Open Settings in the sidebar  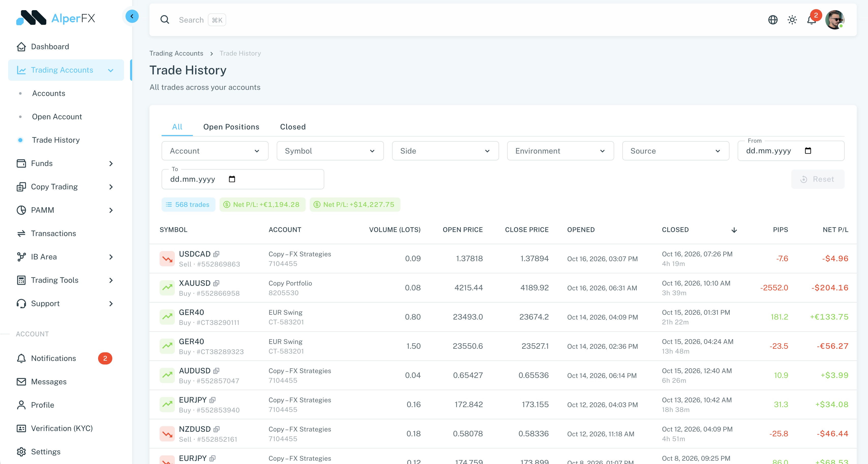click(66, 452)
